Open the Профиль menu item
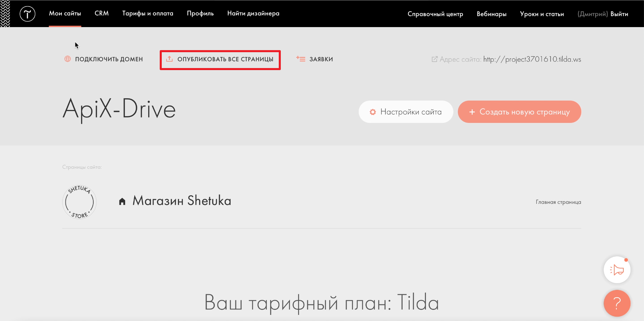The height and width of the screenshot is (321, 644). pyautogui.click(x=200, y=14)
